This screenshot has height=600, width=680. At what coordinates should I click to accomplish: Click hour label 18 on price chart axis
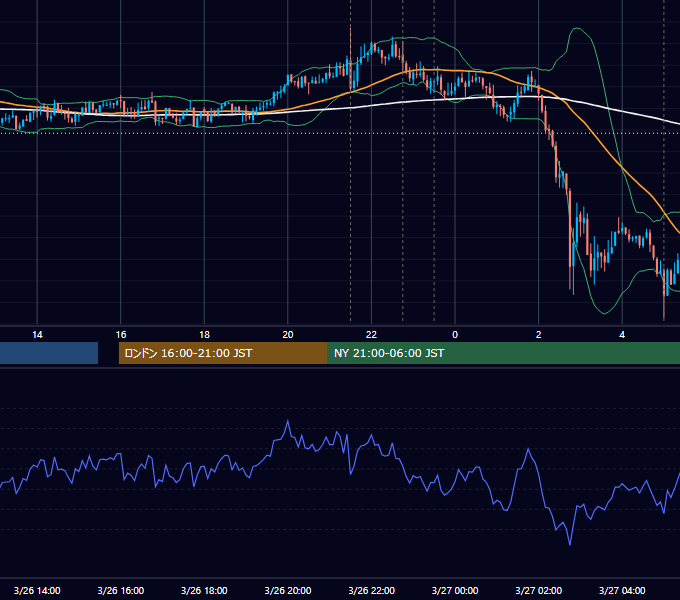click(204, 335)
